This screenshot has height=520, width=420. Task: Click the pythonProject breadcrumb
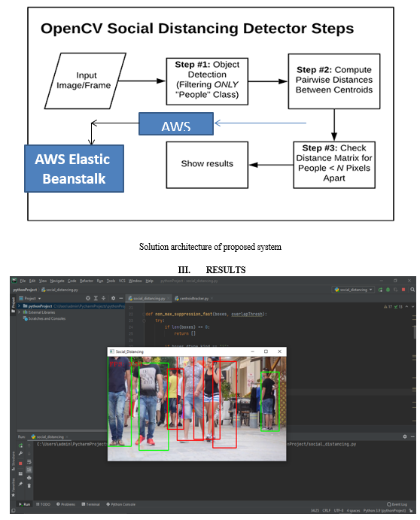[25, 290]
